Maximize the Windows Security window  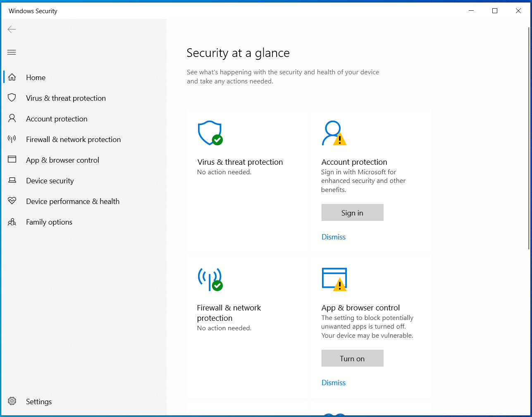495,11
